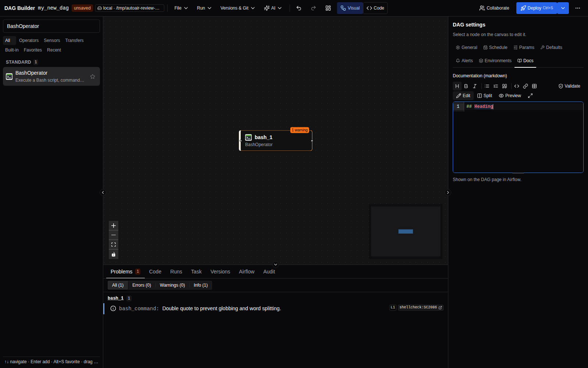Open Deploy options dropdown arrow
The image size is (588, 368).
563,8
